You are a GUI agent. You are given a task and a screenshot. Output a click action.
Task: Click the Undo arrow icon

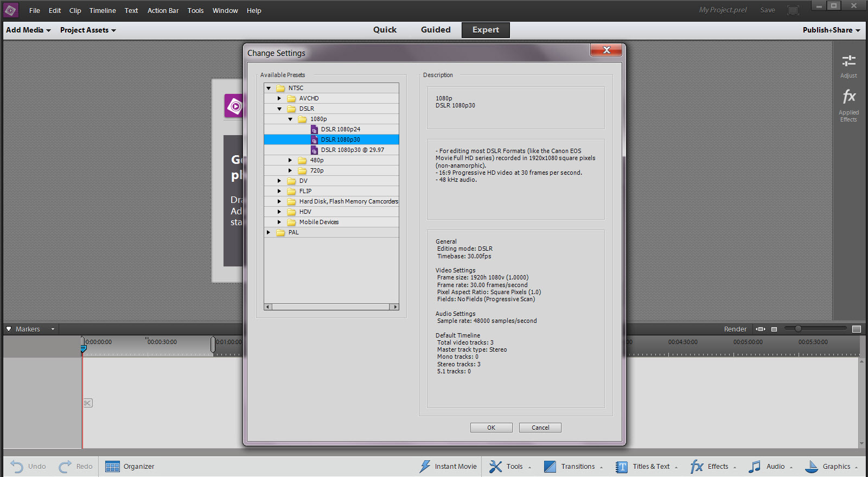[17, 467]
